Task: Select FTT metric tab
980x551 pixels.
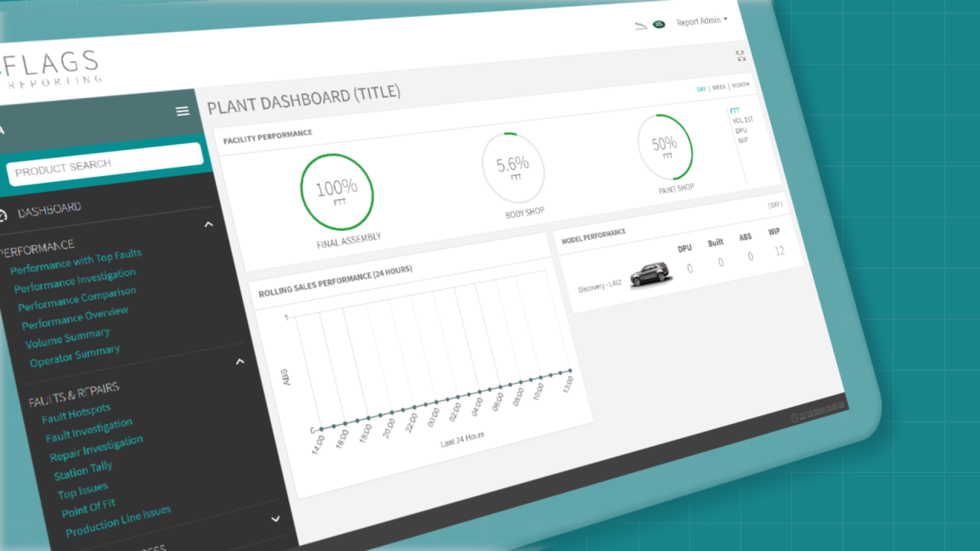Action: [734, 111]
